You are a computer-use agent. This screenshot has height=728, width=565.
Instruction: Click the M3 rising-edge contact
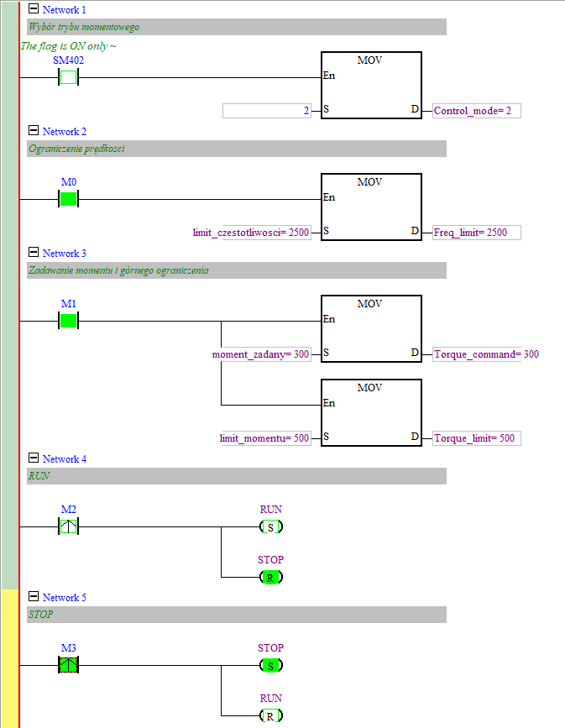tap(68, 666)
